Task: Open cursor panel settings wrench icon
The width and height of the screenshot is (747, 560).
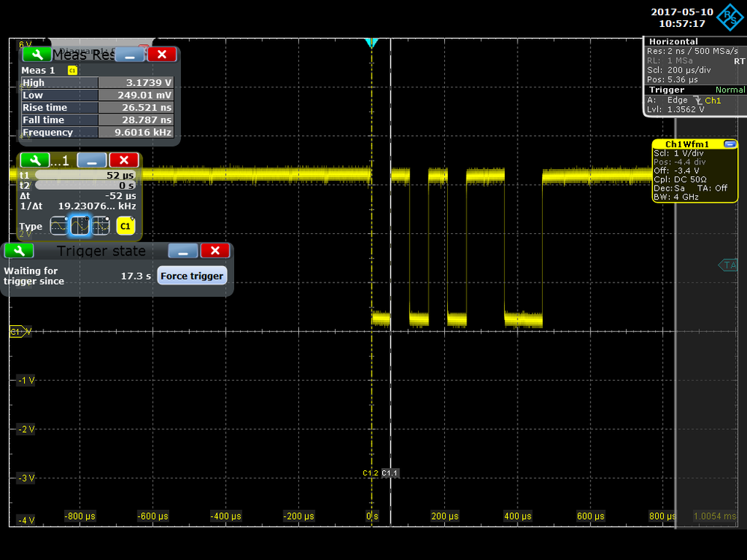Action: pyautogui.click(x=34, y=160)
